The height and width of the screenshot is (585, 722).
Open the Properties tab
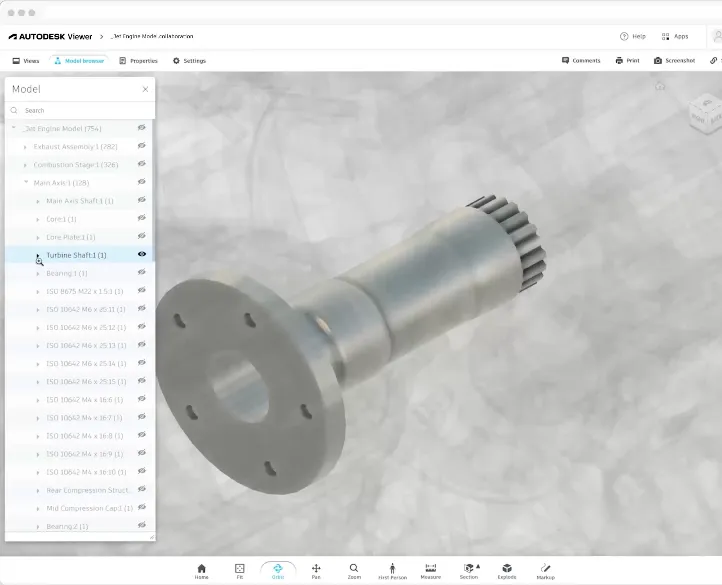pyautogui.click(x=138, y=61)
